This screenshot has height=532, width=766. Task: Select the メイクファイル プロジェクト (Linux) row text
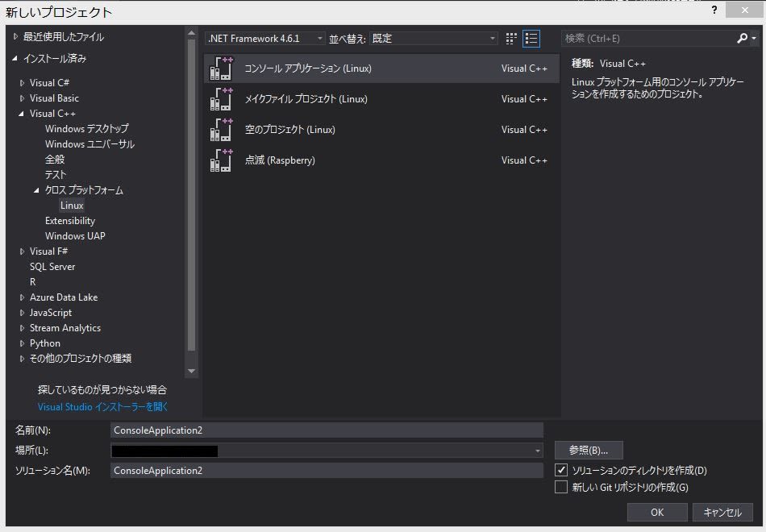tap(306, 99)
